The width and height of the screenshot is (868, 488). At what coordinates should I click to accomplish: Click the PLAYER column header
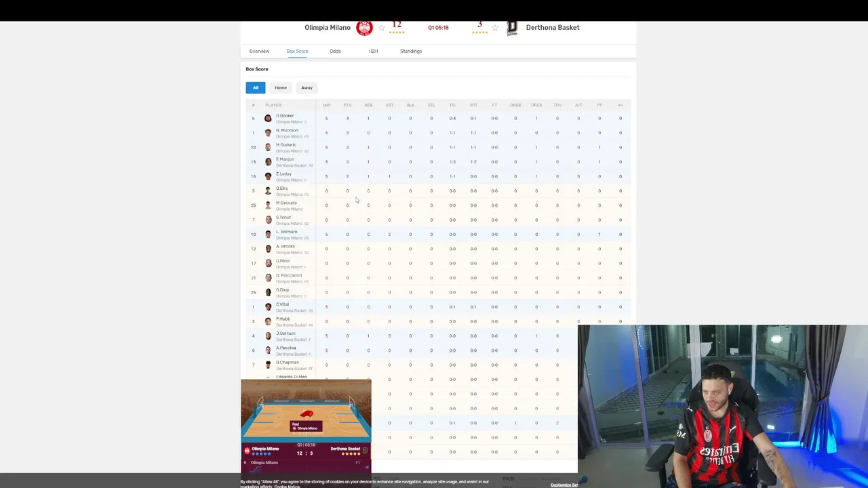(x=273, y=105)
